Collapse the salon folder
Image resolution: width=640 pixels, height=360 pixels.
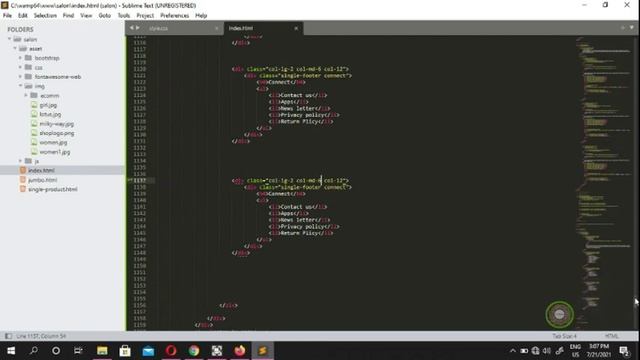click(x=9, y=39)
